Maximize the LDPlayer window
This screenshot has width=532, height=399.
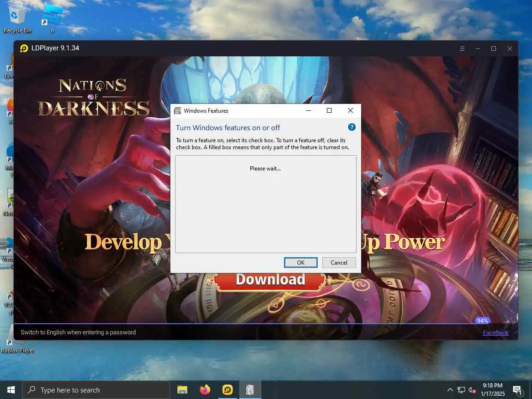(494, 48)
